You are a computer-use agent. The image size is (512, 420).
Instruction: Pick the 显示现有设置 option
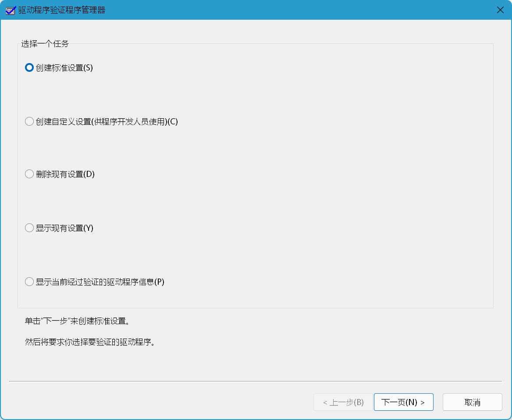tap(29, 227)
